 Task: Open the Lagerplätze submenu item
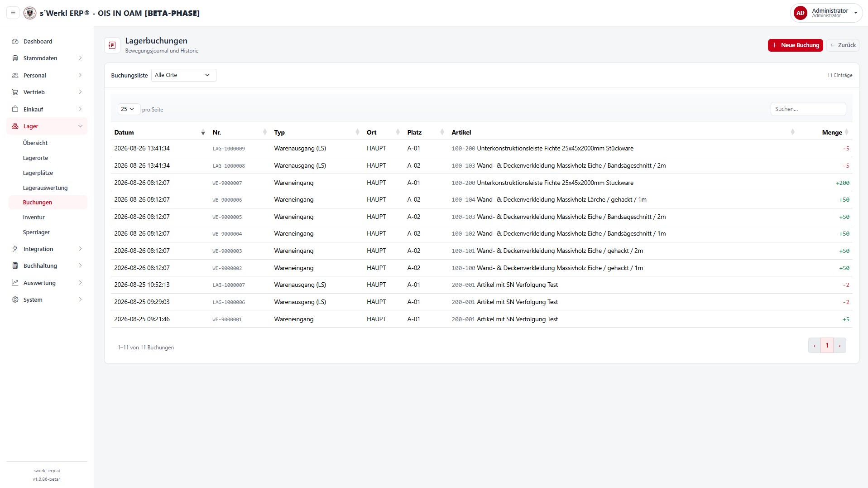tap(38, 173)
